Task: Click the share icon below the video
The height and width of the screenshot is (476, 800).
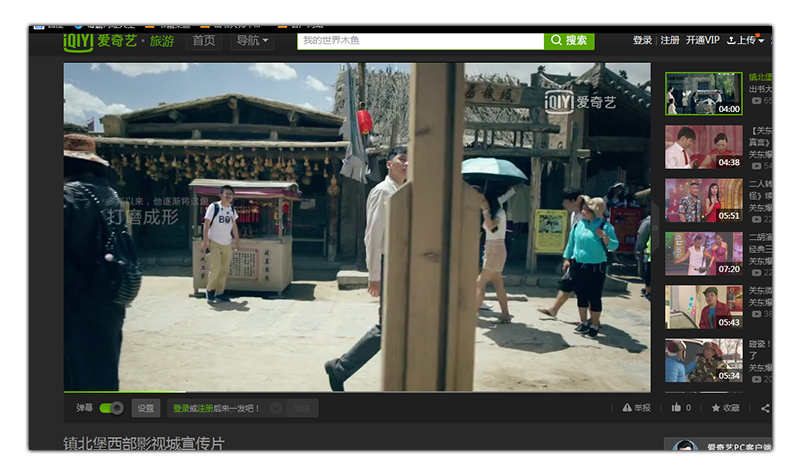Action: click(765, 408)
